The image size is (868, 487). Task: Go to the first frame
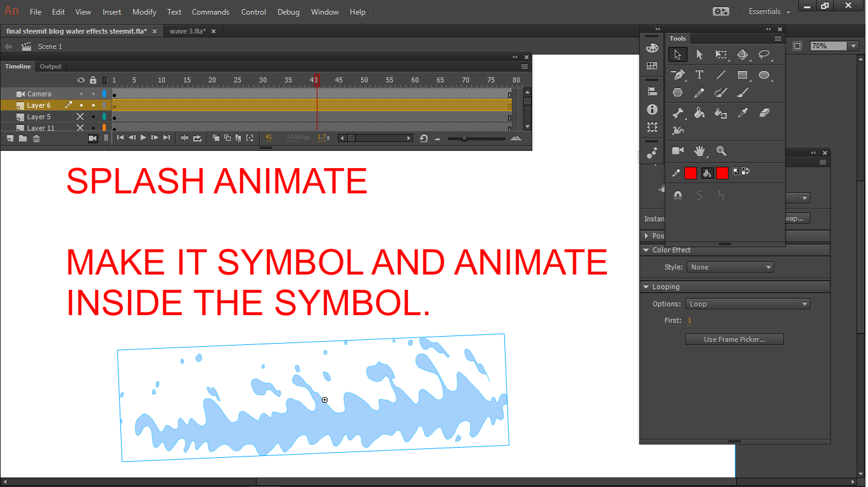click(120, 138)
